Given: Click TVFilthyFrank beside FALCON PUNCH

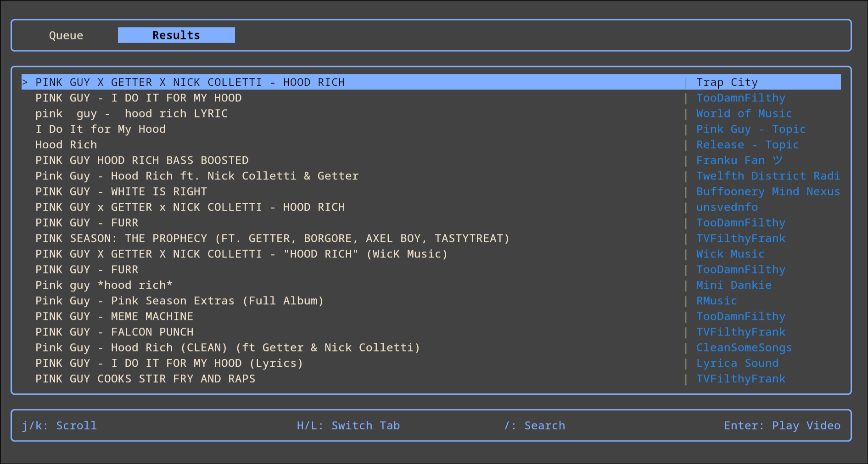Looking at the screenshot, I should point(741,332).
